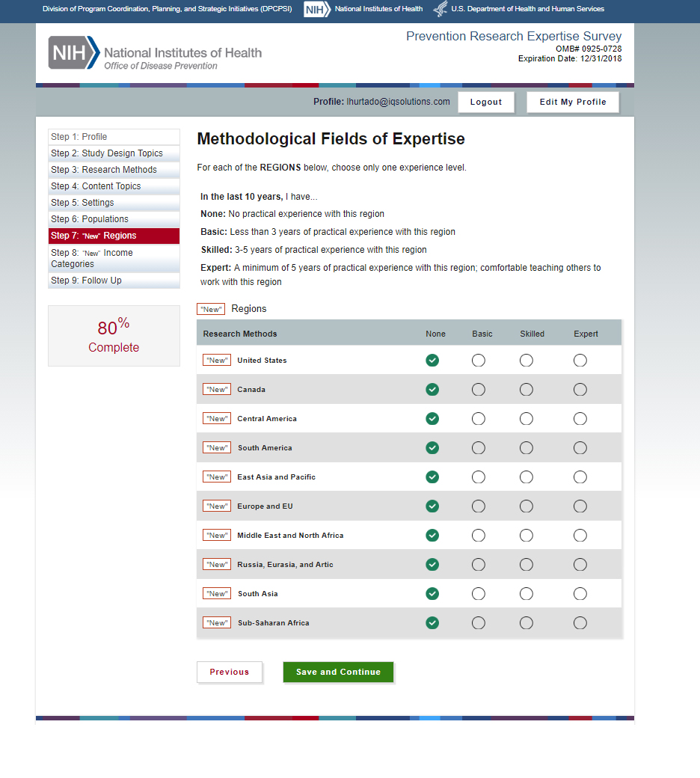Click the Prevention Research Expertise Survey title
The height and width of the screenshot is (778, 700).
[514, 36]
